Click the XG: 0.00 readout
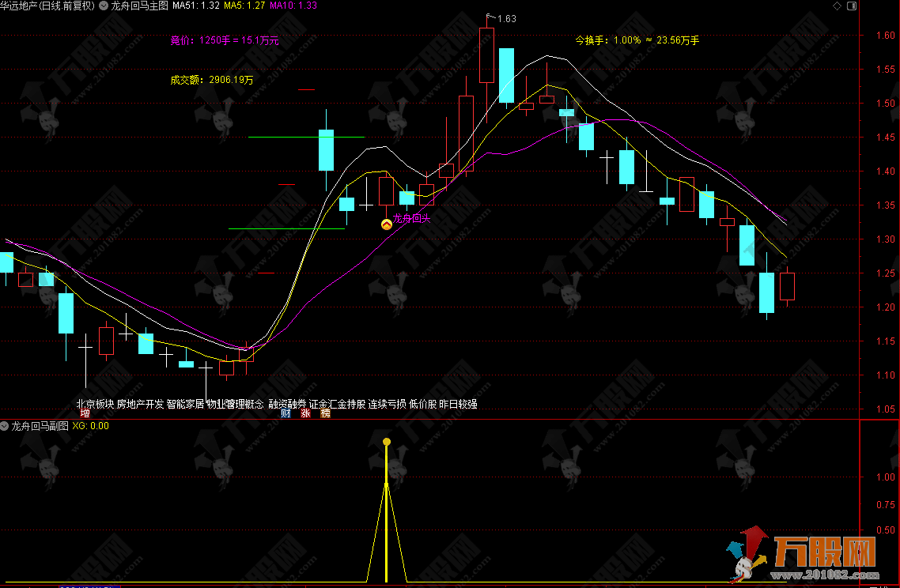The image size is (900, 588). (x=91, y=426)
